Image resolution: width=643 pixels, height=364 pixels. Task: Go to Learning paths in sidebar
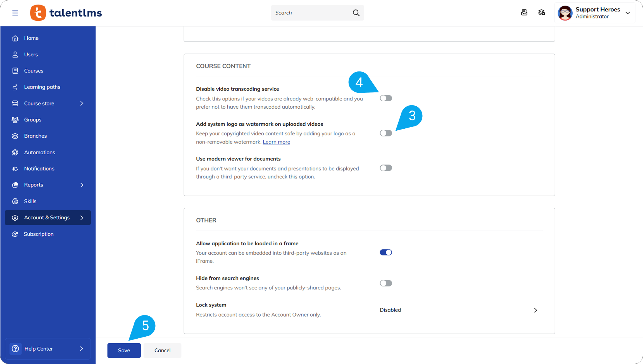click(x=42, y=87)
